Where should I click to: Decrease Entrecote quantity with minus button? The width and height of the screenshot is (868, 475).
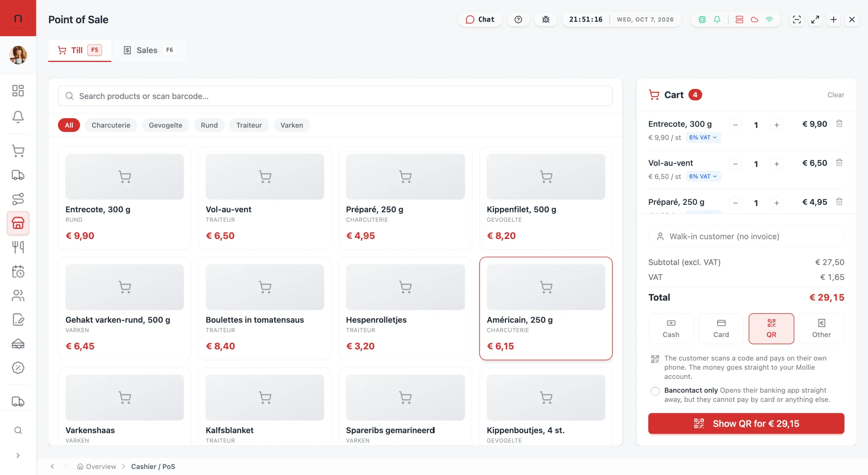coord(735,125)
